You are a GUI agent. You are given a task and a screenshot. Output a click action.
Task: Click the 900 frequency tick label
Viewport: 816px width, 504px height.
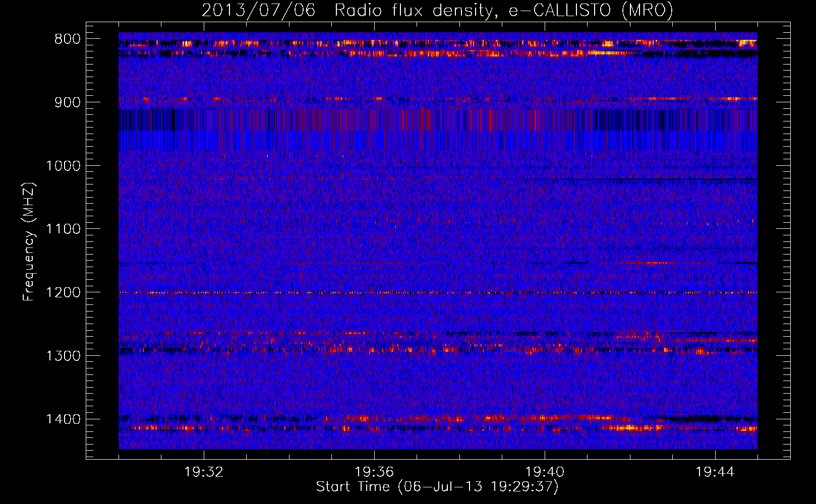tap(68, 102)
